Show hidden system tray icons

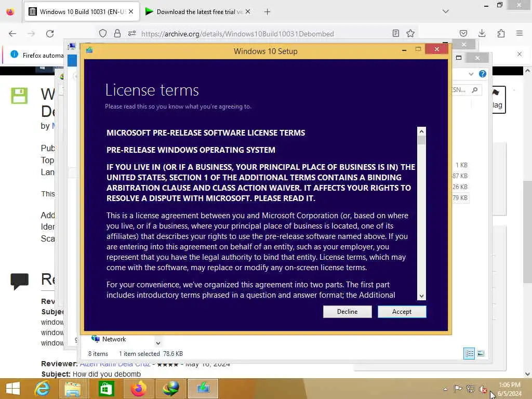tap(445, 389)
